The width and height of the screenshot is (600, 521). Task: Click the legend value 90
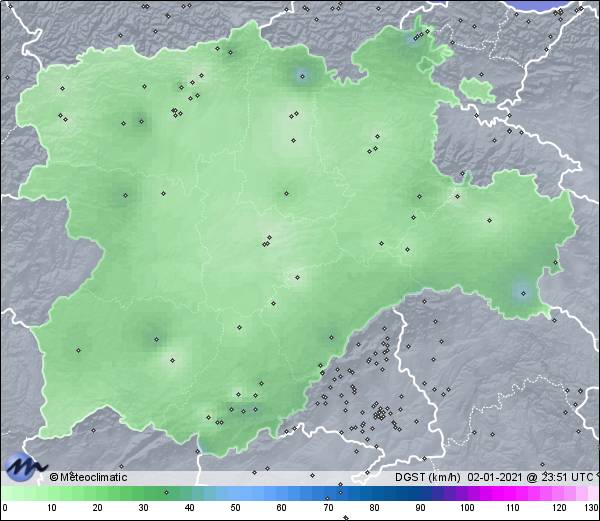[x=420, y=508]
